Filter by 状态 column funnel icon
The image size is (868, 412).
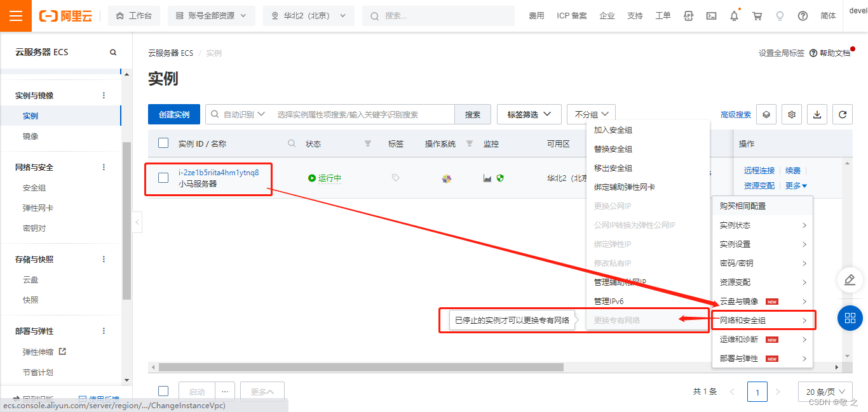(x=367, y=143)
